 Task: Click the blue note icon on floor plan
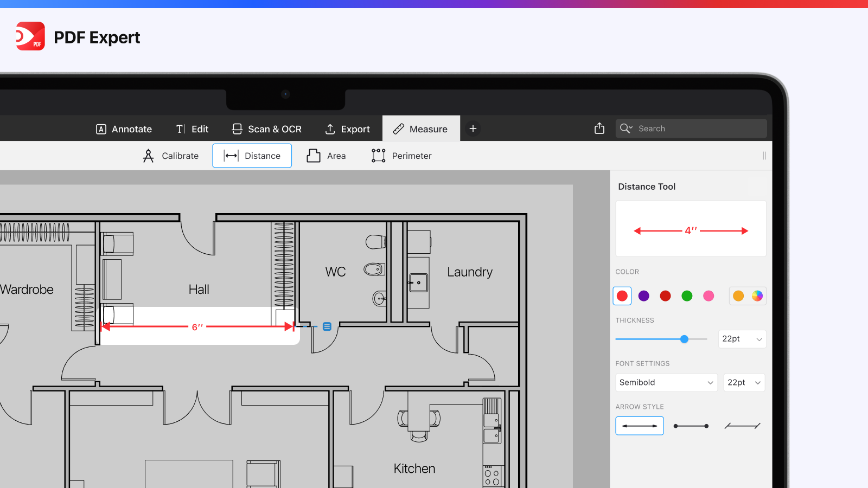click(327, 326)
